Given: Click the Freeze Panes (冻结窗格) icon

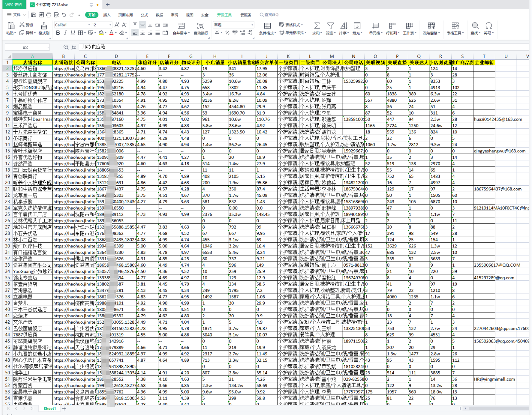Looking at the screenshot, I should (431, 26).
